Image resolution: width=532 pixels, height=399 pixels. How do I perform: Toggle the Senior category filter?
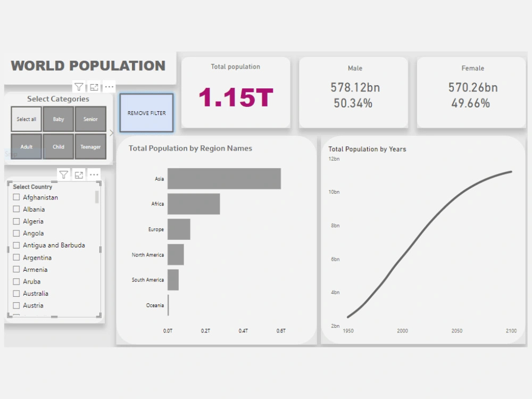point(90,119)
